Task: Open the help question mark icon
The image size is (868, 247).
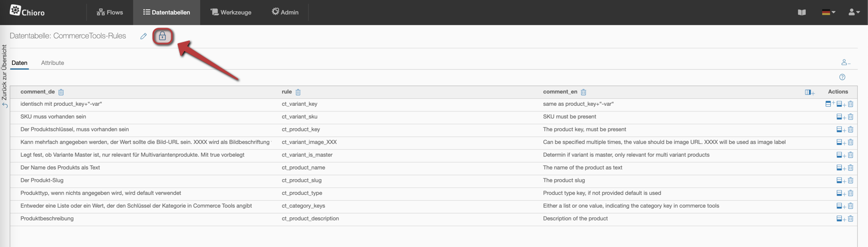Action: [842, 77]
